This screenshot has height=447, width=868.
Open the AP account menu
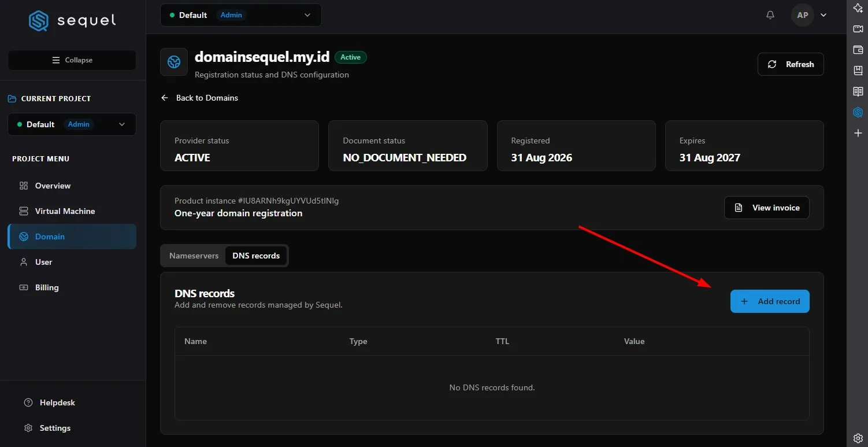[x=808, y=15]
